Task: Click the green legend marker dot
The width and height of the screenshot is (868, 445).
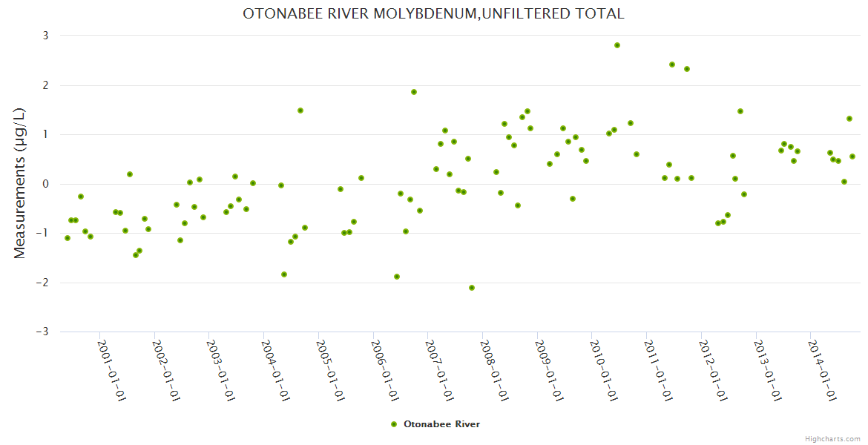Action: click(x=394, y=424)
